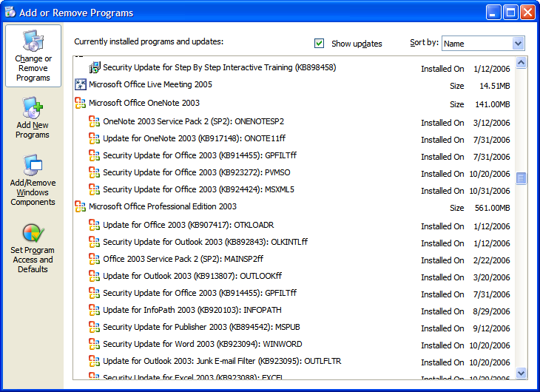540x392 pixels.
Task: Open Change or Remove Programs panel
Action: (33, 55)
